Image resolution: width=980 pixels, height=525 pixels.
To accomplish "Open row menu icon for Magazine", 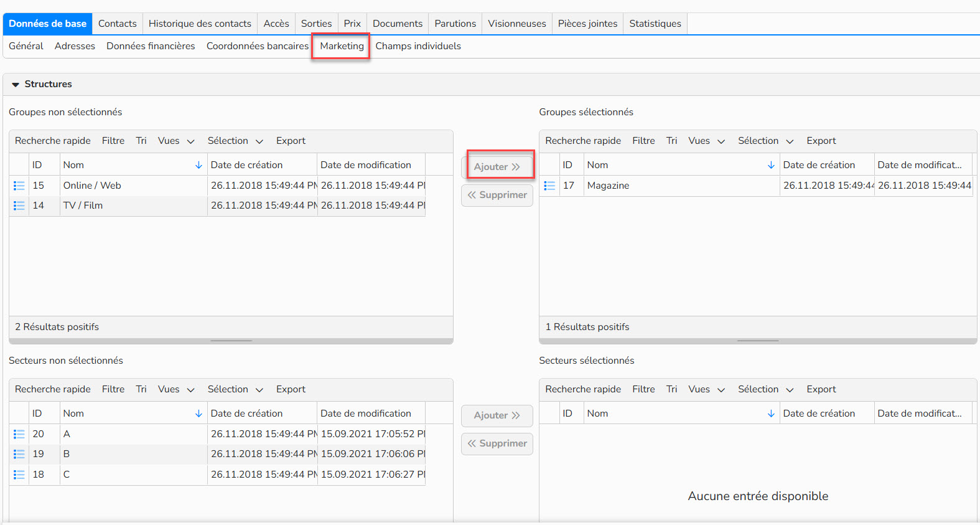I will [549, 186].
